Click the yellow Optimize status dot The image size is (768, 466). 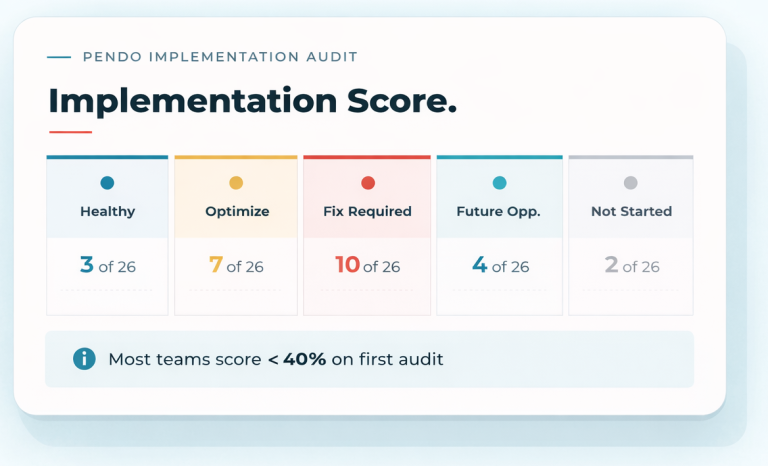tap(236, 183)
